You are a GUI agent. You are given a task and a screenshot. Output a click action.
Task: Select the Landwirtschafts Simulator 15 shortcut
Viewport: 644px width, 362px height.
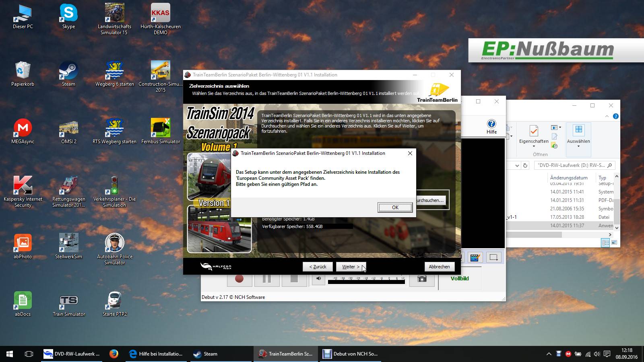(x=114, y=19)
